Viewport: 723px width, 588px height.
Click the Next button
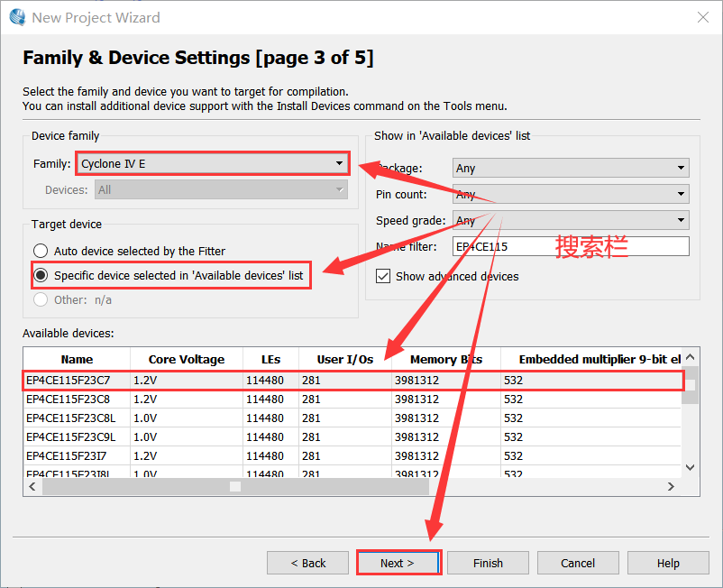point(398,563)
